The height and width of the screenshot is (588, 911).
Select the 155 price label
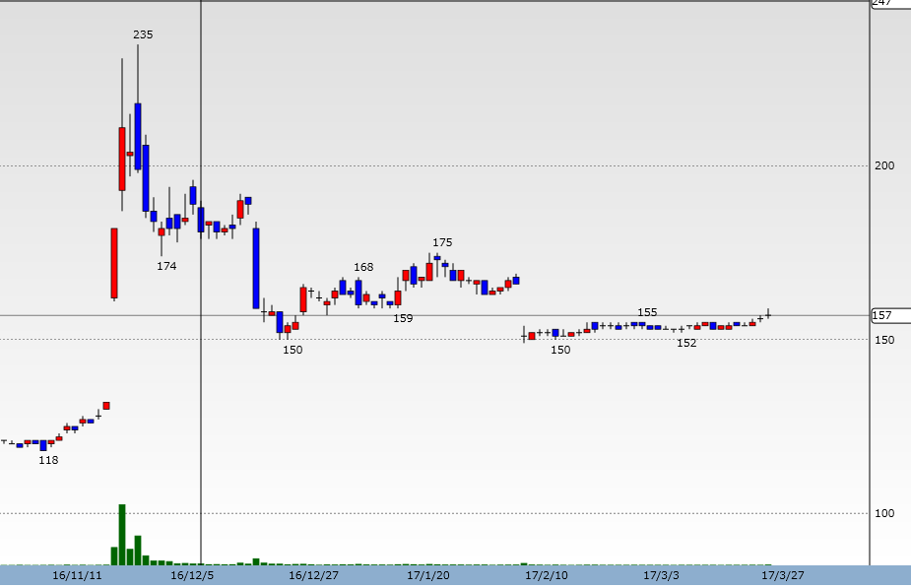pyautogui.click(x=647, y=312)
